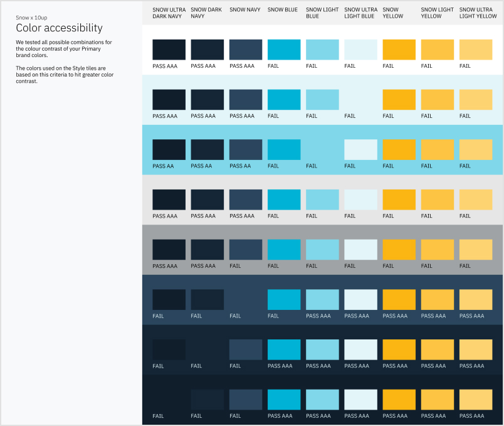504x426 pixels.
Task: Click the Snow Navy swatch on the teal row
Action: coord(245,149)
